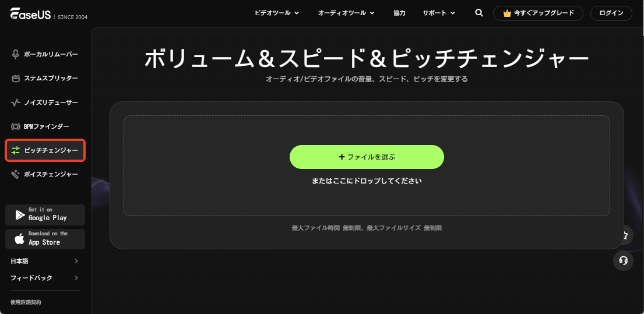Viewport: 644px width, 314px height.
Task: Click the App Store apple icon
Action: (x=20, y=239)
